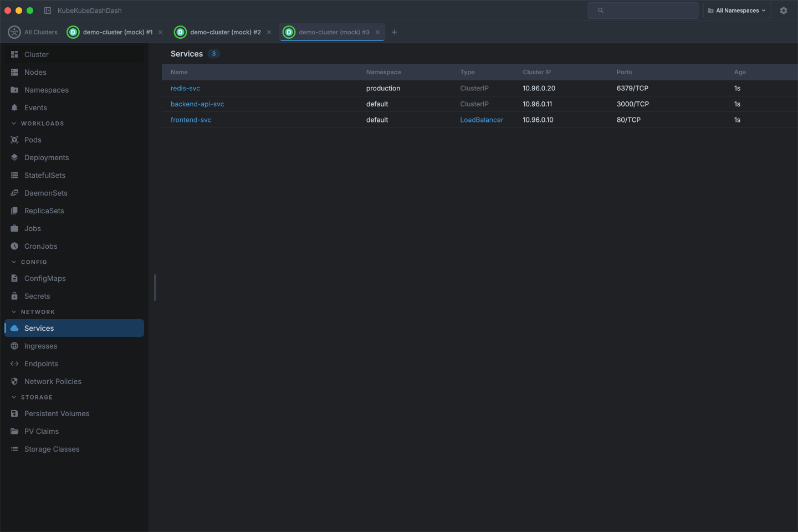Click the LoadBalancer type link
This screenshot has height=532, width=798.
pyautogui.click(x=482, y=120)
